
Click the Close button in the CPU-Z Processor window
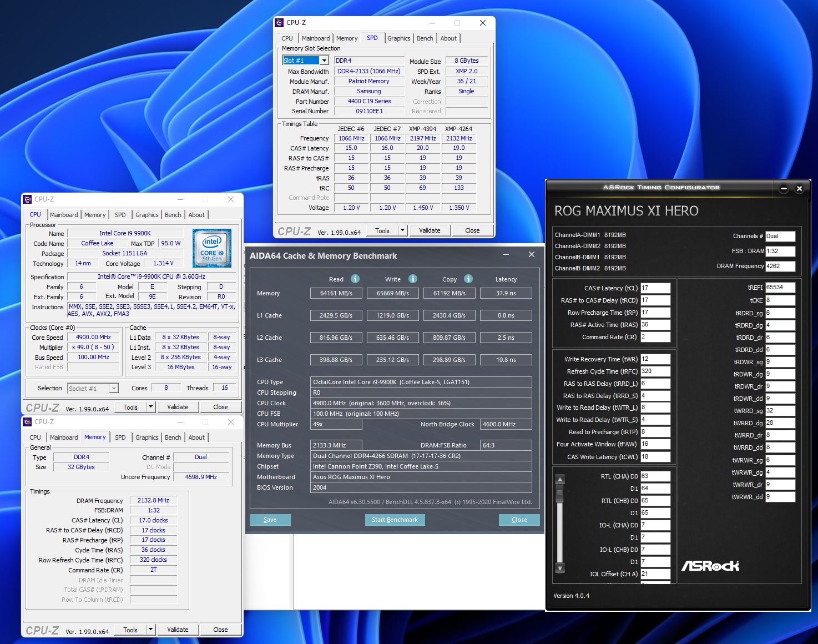coord(220,407)
